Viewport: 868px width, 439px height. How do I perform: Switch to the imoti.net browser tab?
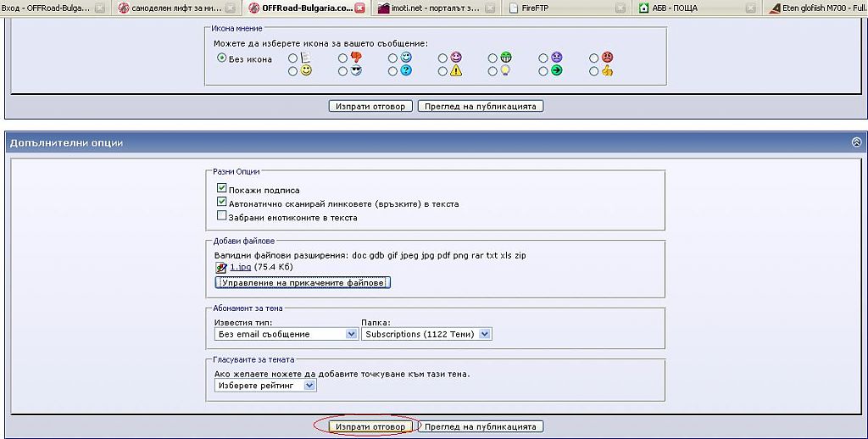(435, 8)
